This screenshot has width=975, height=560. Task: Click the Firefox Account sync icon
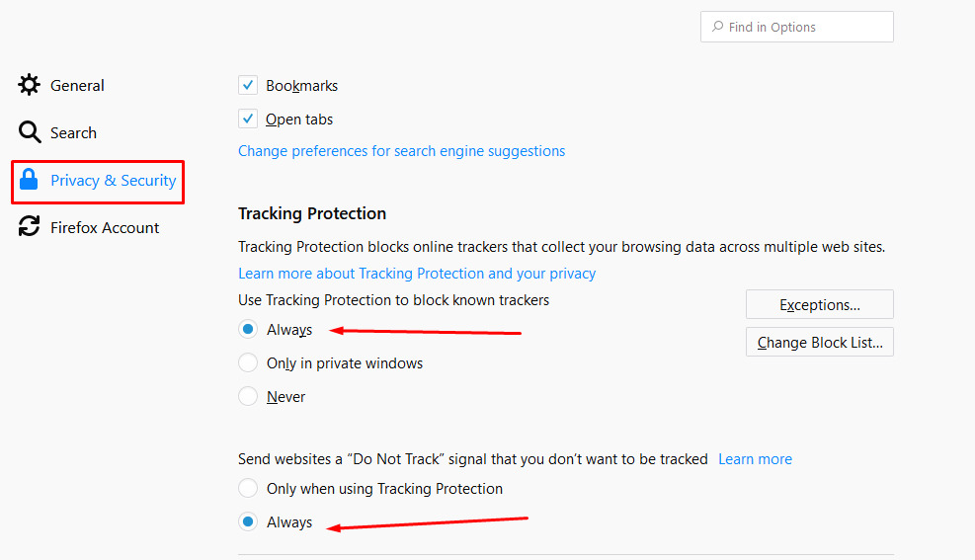point(30,226)
